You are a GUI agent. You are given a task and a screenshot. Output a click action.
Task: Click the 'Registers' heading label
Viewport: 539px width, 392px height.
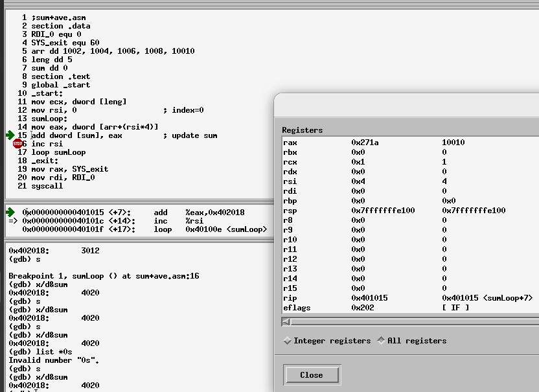[302, 130]
